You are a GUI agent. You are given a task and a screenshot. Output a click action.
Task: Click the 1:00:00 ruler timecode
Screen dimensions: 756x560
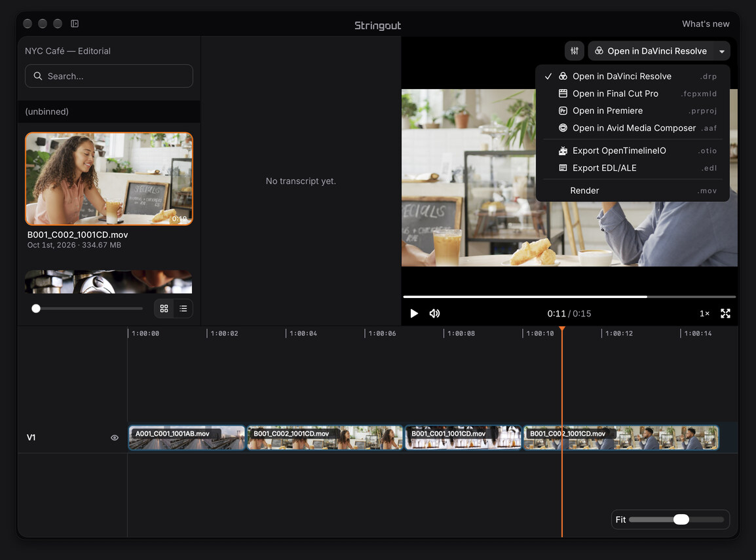click(145, 333)
